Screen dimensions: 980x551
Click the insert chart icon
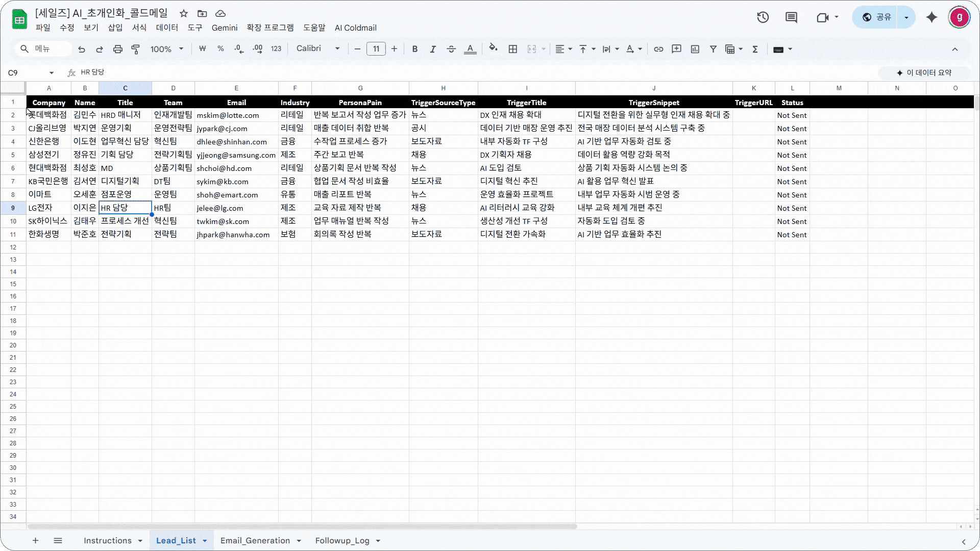click(x=695, y=49)
